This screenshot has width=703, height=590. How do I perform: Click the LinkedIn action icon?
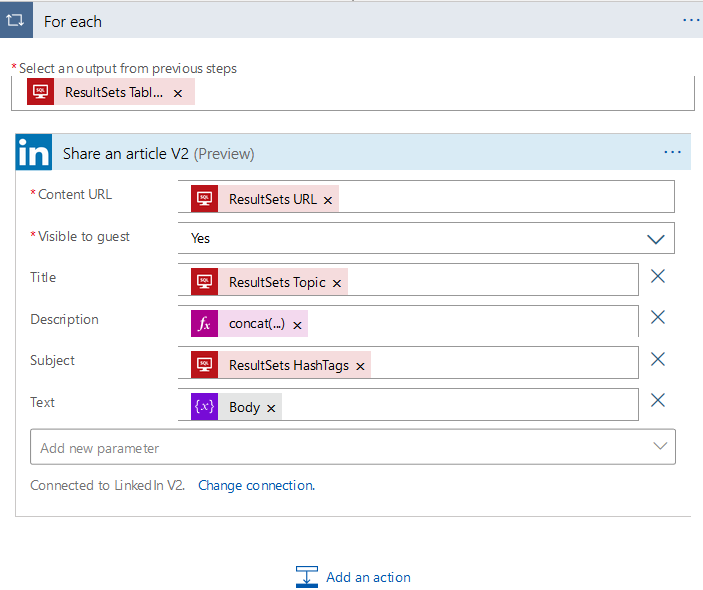click(x=34, y=153)
